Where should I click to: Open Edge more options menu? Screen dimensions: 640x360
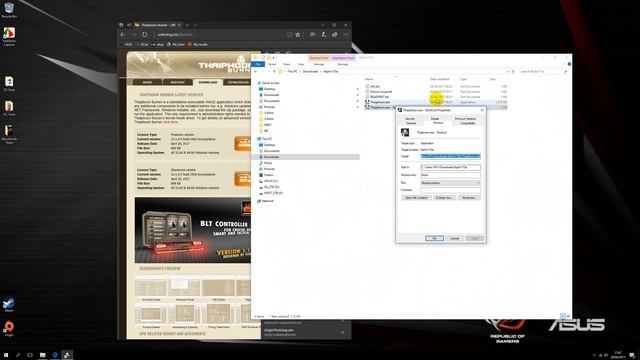point(346,35)
